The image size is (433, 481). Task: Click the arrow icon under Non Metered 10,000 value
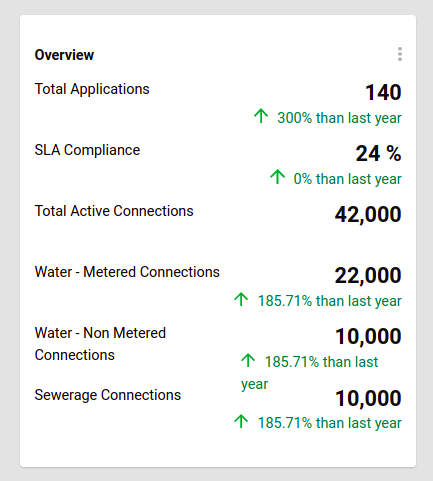tap(248, 360)
